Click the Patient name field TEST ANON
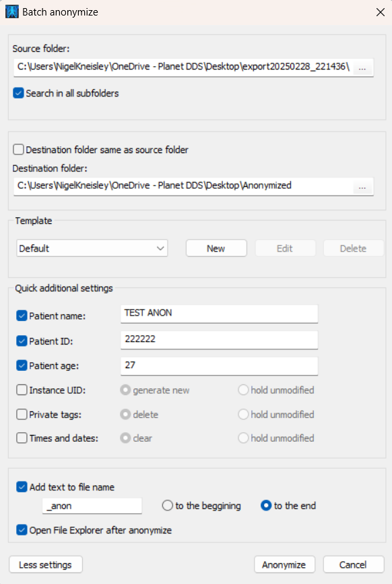The image size is (392, 584). pos(219,314)
